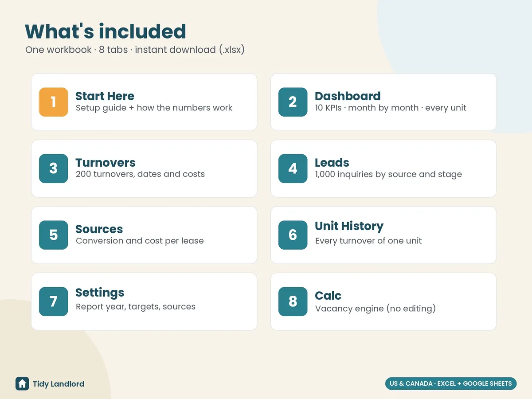Select "200 turnovers, dates and costs" text

[140, 174]
